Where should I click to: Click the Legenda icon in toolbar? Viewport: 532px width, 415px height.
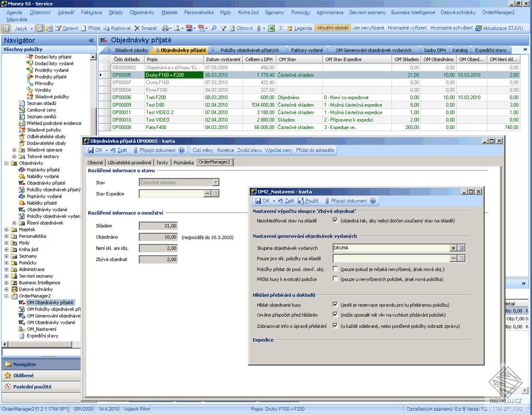point(290,28)
